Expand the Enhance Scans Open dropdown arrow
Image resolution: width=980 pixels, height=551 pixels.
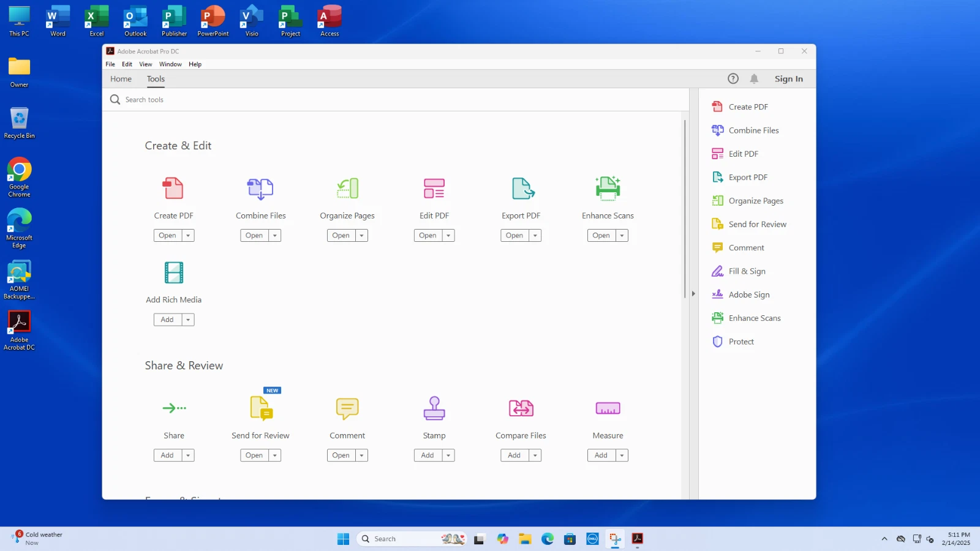click(x=622, y=236)
